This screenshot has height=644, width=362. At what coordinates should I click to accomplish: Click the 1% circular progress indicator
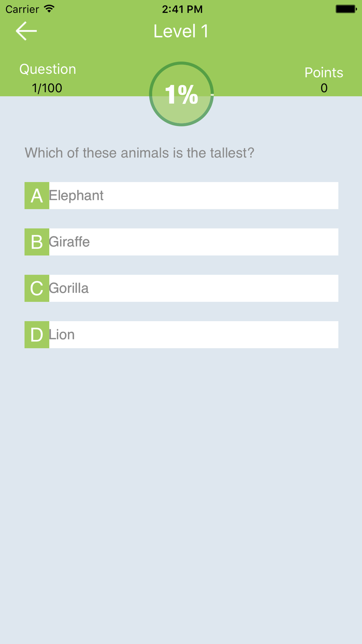pyautogui.click(x=181, y=94)
